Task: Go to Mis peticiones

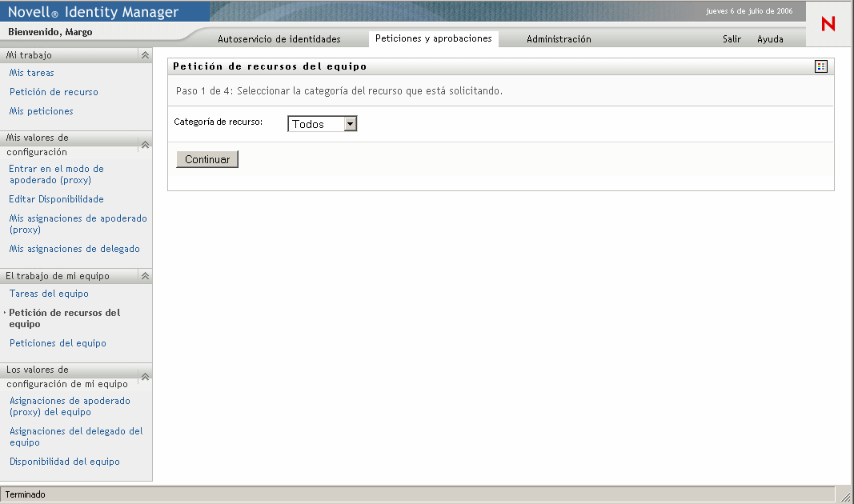Action: 42,111
